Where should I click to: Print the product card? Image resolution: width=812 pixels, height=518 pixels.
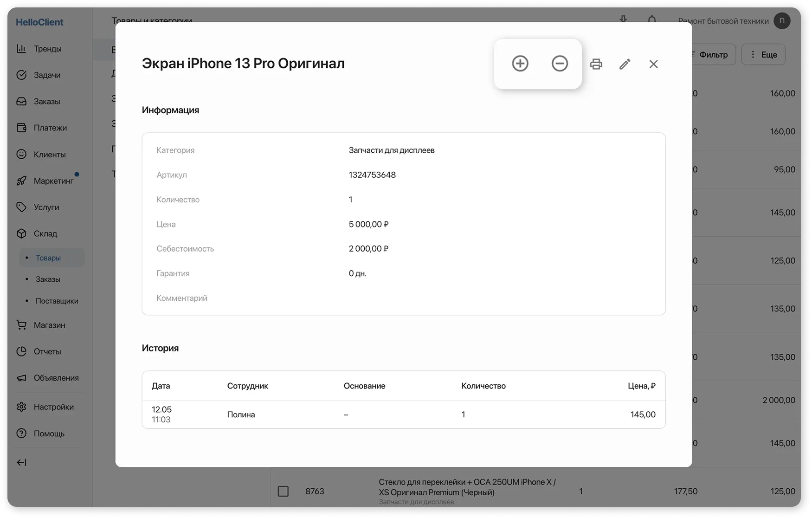click(596, 64)
